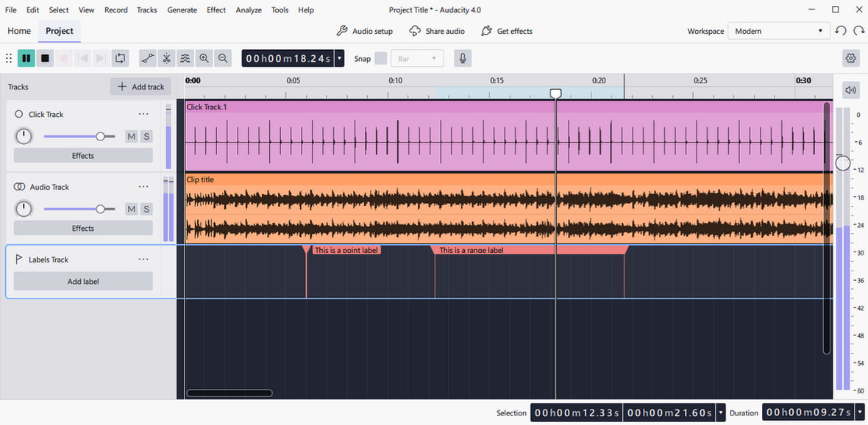
Task: Switch to the Home tab
Action: [x=19, y=31]
